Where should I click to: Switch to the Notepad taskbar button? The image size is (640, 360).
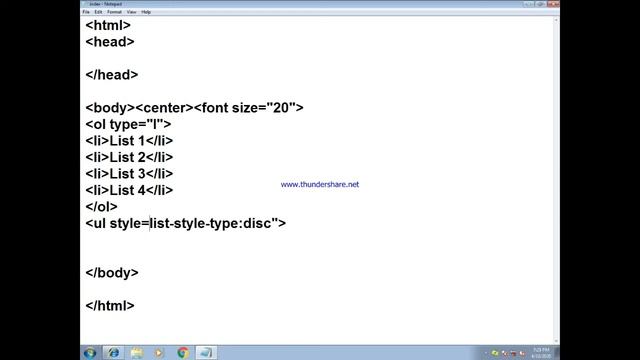coord(206,352)
